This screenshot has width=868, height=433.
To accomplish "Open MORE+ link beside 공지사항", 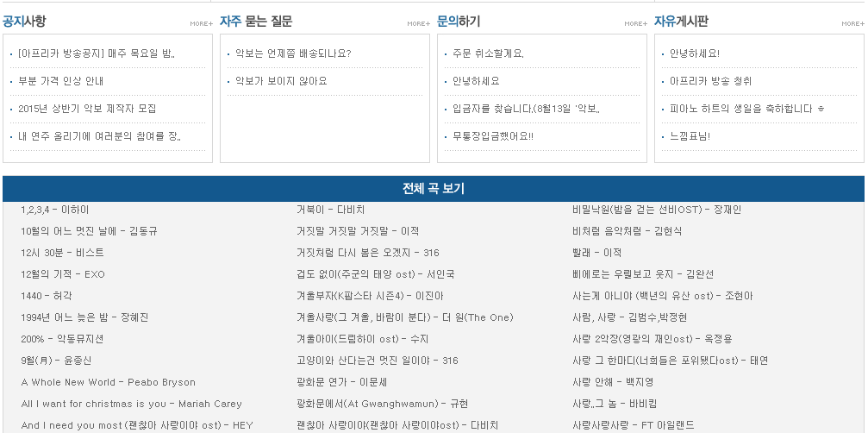I will pyautogui.click(x=201, y=24).
